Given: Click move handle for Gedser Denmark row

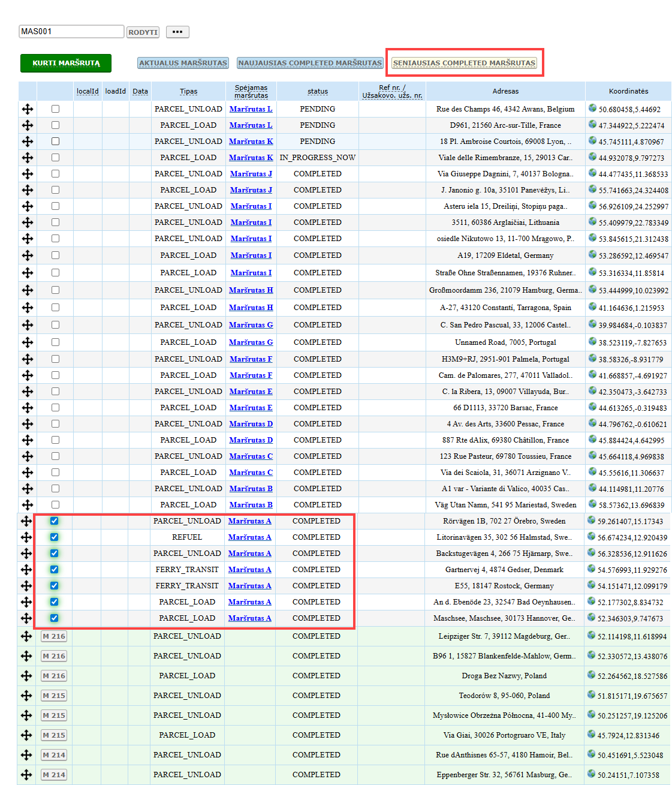Looking at the screenshot, I should 26,570.
